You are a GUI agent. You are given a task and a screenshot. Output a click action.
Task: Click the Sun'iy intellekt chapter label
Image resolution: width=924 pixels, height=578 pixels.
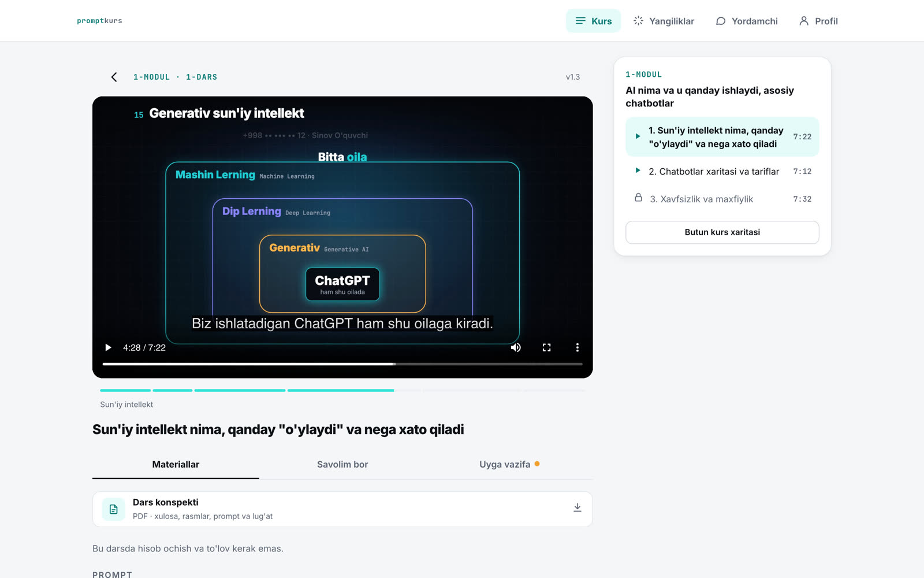pos(126,405)
